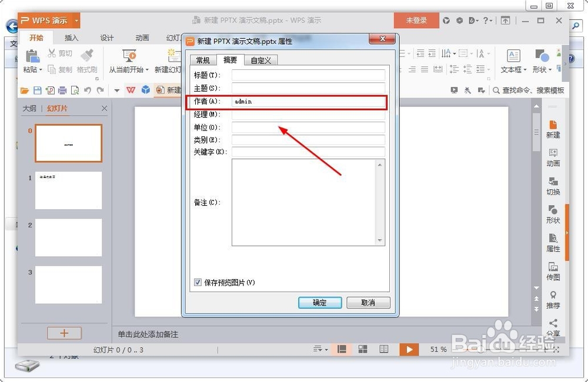Click the 确定 button in the dialog

point(319,303)
